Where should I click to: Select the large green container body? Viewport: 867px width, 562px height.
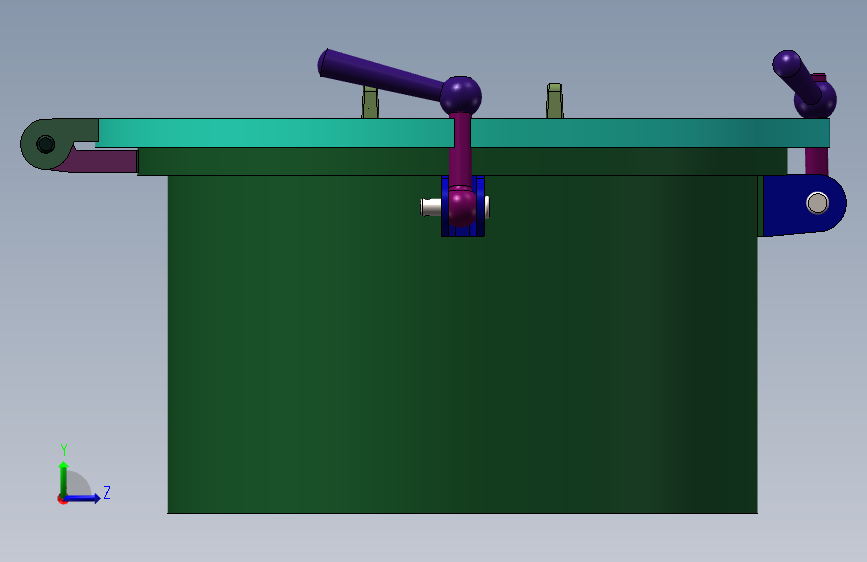462,344
